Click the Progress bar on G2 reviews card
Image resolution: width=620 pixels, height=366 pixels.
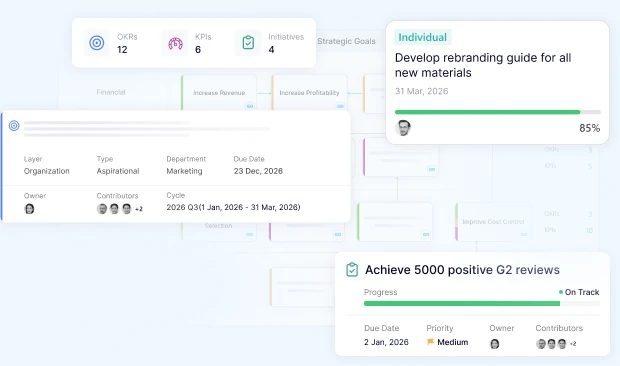click(x=482, y=304)
